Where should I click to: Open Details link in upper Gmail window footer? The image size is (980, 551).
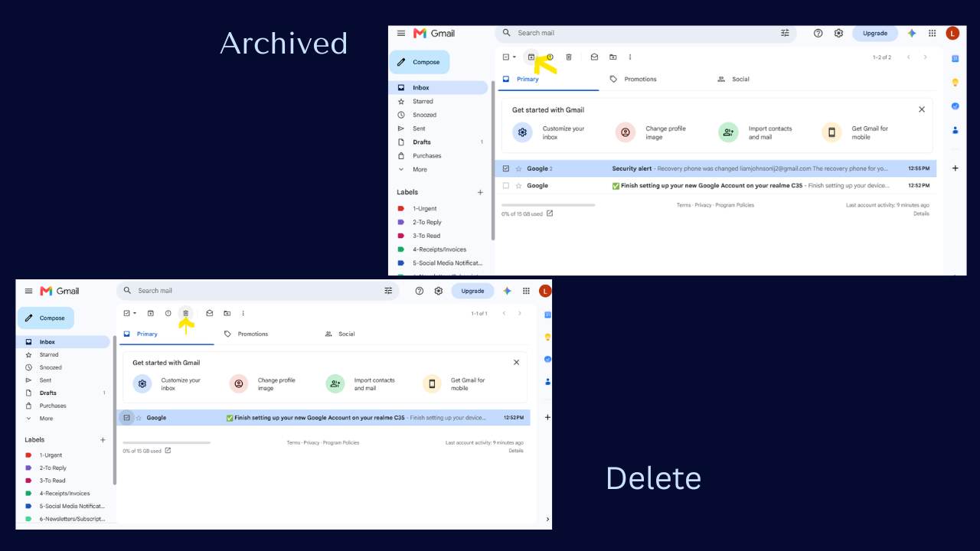921,214
